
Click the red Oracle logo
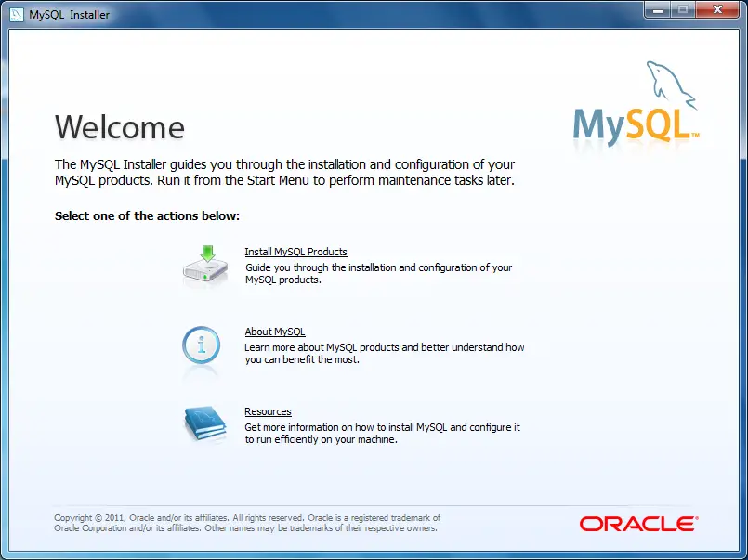click(x=638, y=524)
